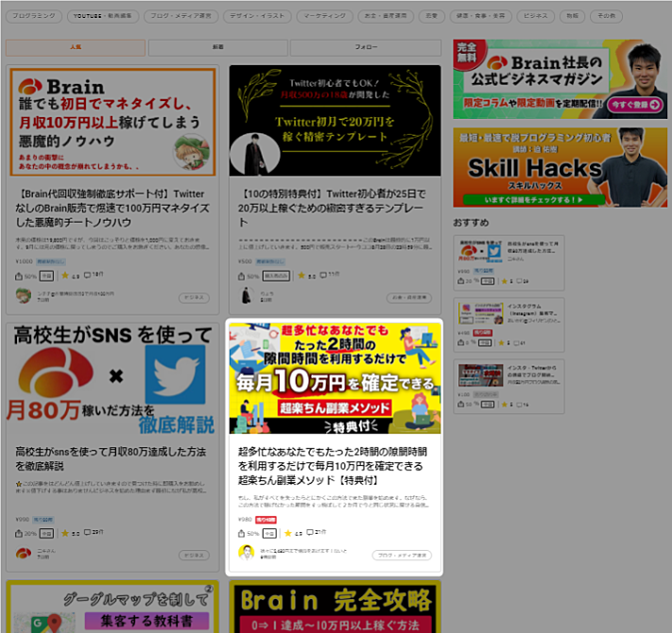Click star icon on the sidebar インスタ・Twitter card
The height and width of the screenshot is (633, 672).
505,404
